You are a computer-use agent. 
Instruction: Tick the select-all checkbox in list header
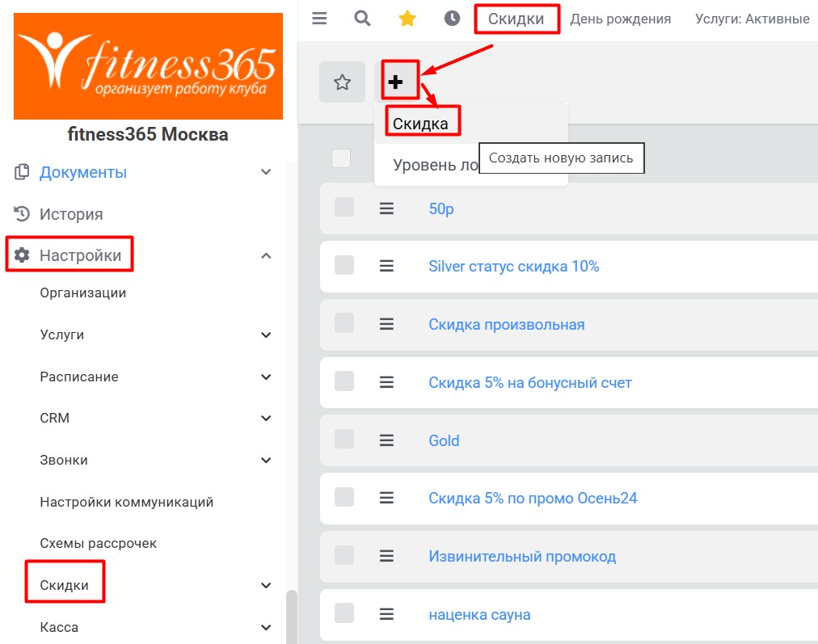pyautogui.click(x=341, y=158)
